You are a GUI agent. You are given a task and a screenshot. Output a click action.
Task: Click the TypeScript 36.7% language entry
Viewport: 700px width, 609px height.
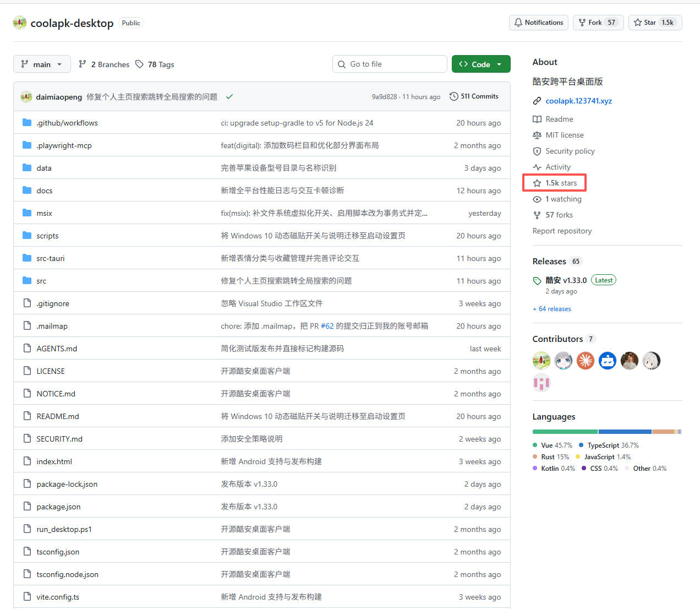[609, 445]
